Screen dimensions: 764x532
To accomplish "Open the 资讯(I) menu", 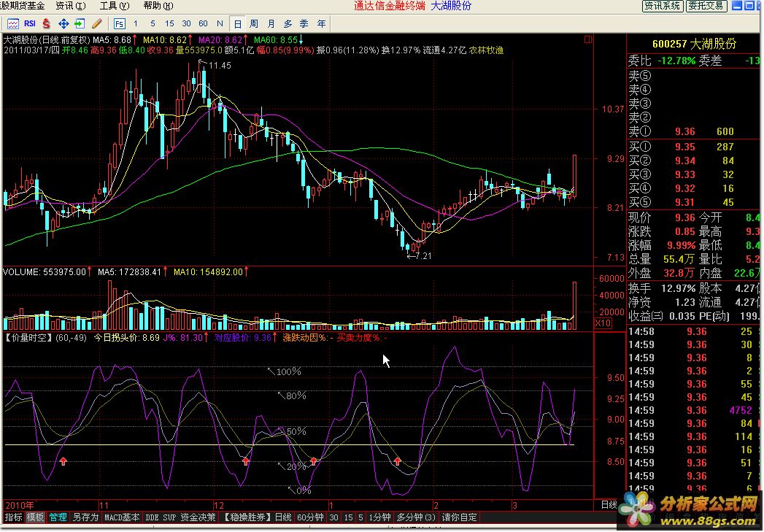I will point(71,6).
